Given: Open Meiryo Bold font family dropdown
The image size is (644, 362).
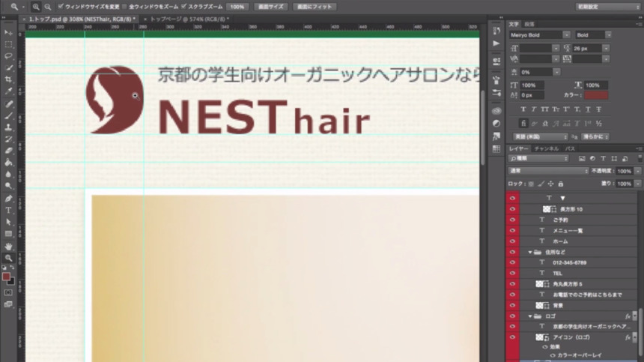Looking at the screenshot, I should point(566,35).
